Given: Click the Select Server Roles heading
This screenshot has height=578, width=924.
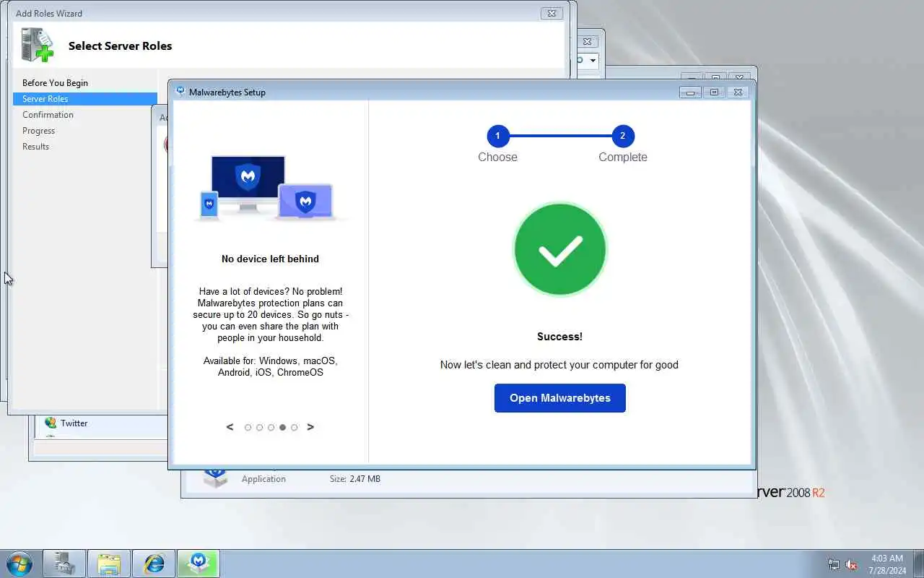Looking at the screenshot, I should [x=120, y=46].
